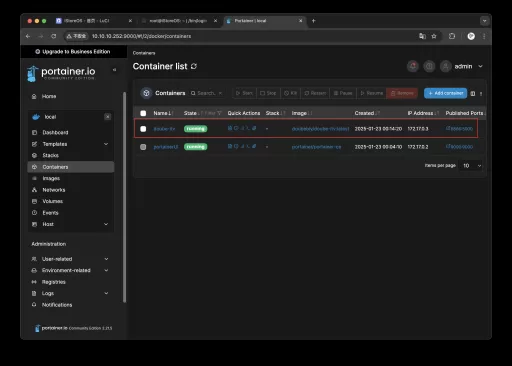
Task: Click Upgrade to Business Edition
Action: [73, 52]
